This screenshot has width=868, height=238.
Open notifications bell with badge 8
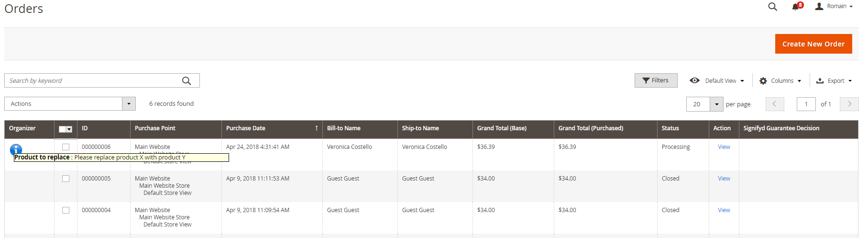pos(797,6)
